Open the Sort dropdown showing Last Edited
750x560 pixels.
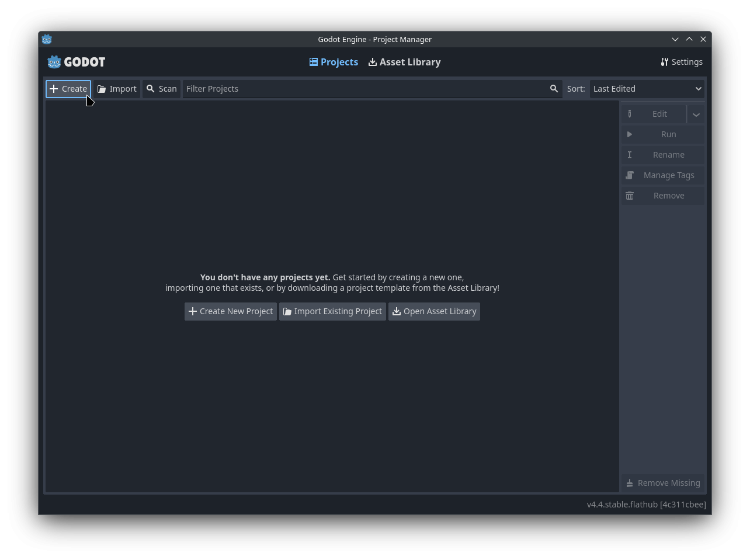coord(647,89)
